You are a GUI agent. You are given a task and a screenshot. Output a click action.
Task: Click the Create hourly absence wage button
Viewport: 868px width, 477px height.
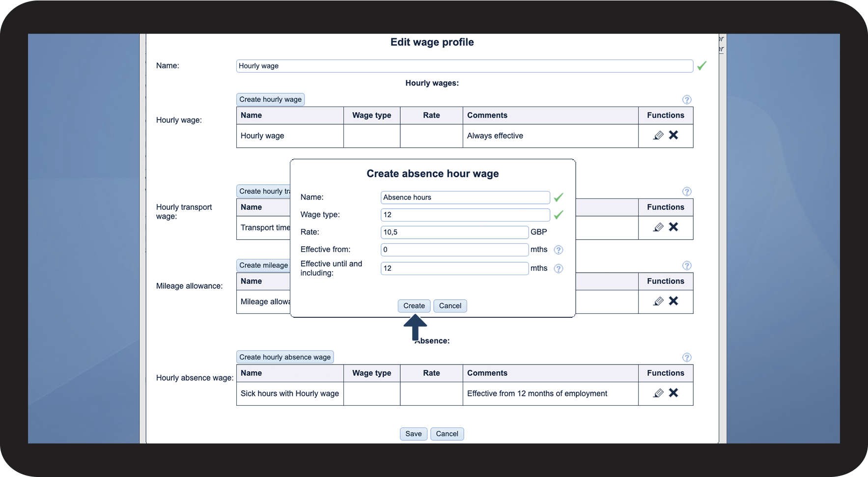click(285, 357)
